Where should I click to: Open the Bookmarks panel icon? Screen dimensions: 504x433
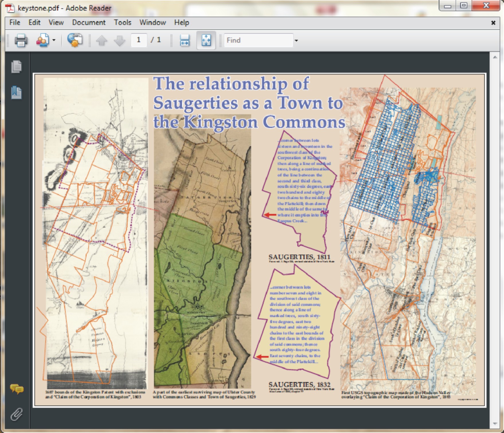click(17, 92)
